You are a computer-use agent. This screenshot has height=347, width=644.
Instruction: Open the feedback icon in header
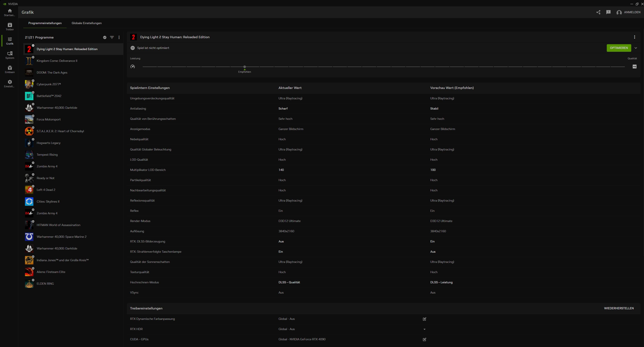608,12
